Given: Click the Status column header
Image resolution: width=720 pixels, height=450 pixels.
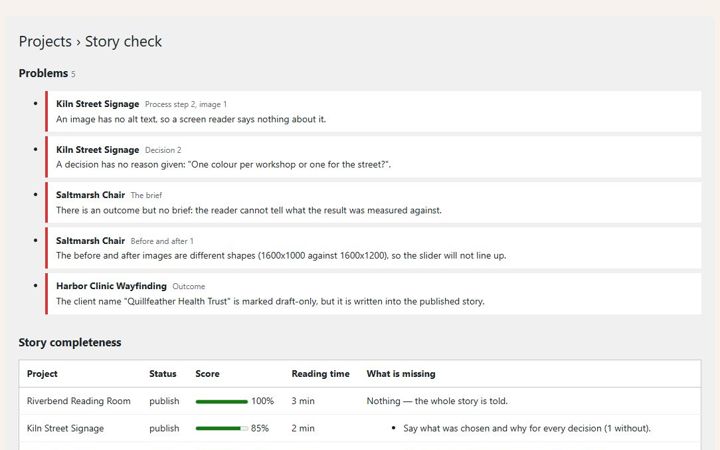Looking at the screenshot, I should tap(163, 374).
